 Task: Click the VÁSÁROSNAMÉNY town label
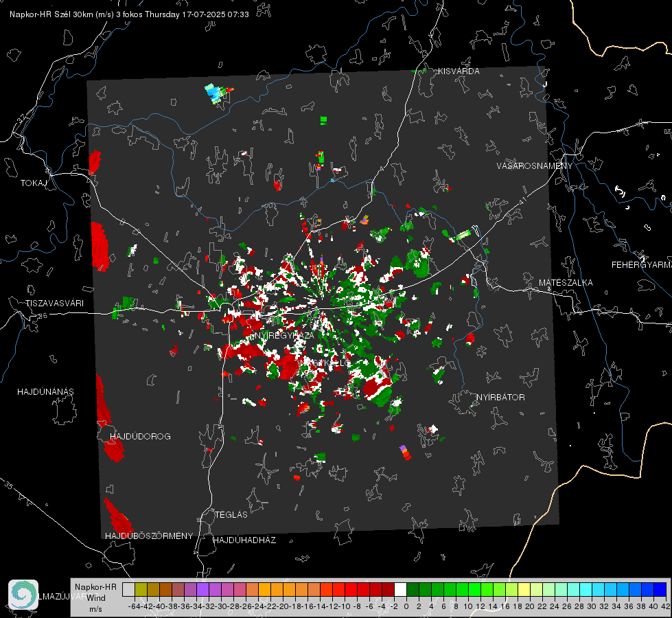coord(535,166)
